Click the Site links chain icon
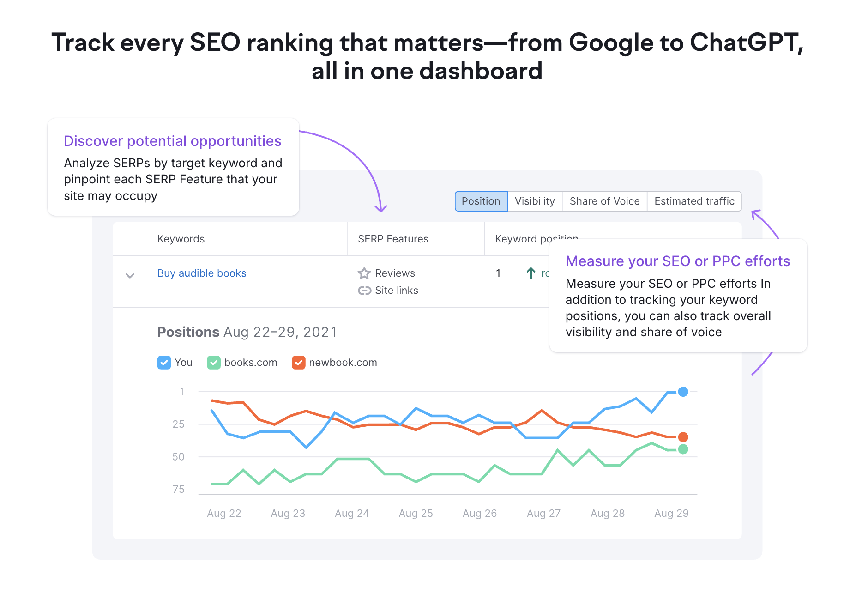 click(364, 291)
